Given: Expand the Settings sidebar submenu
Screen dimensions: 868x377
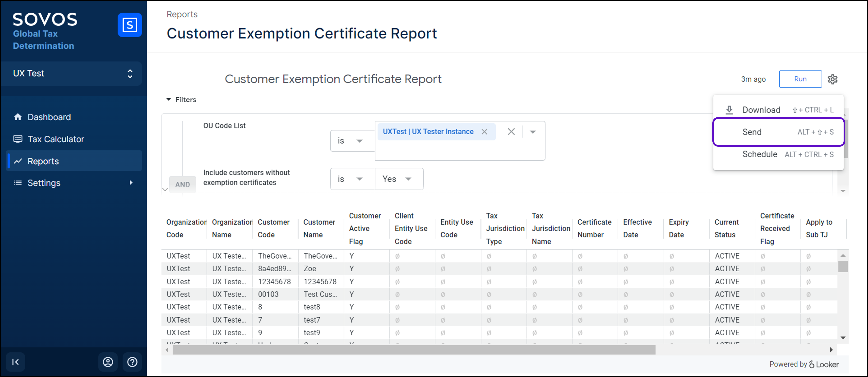Looking at the screenshot, I should point(131,183).
